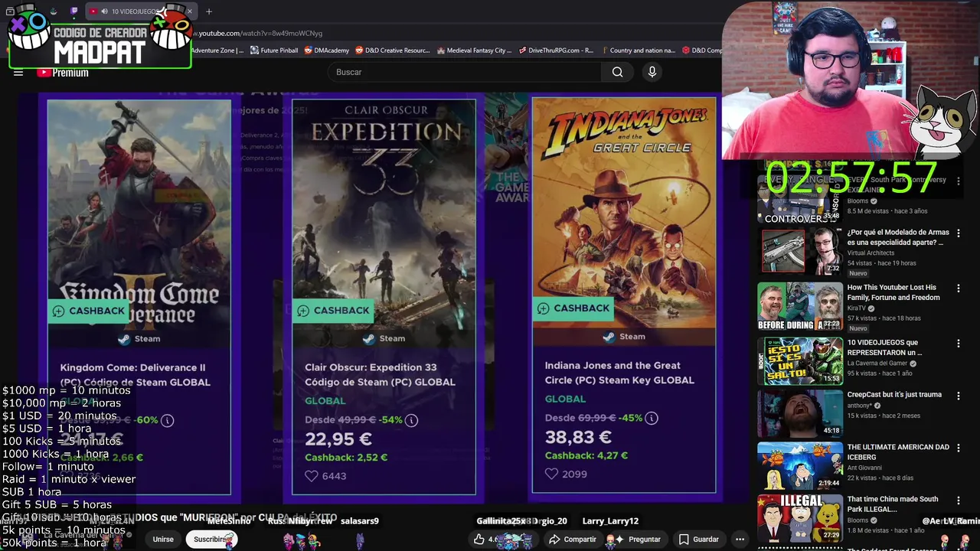Focus the Buscar search field
The width and height of the screenshot is (980, 551).
[x=464, y=72]
